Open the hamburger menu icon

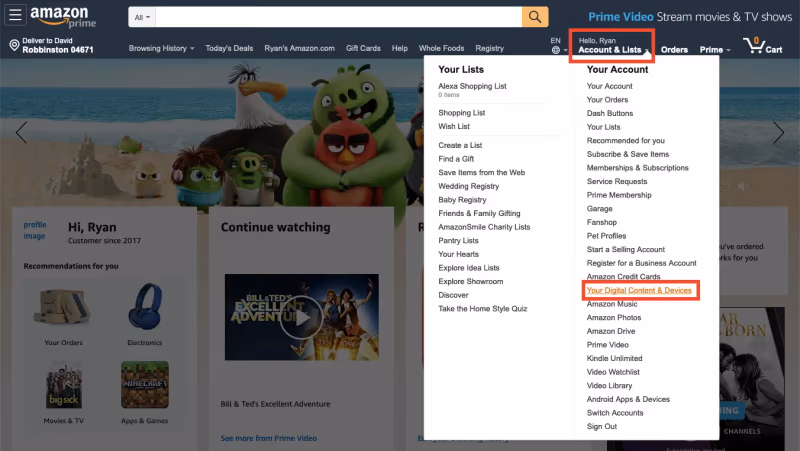pos(15,15)
